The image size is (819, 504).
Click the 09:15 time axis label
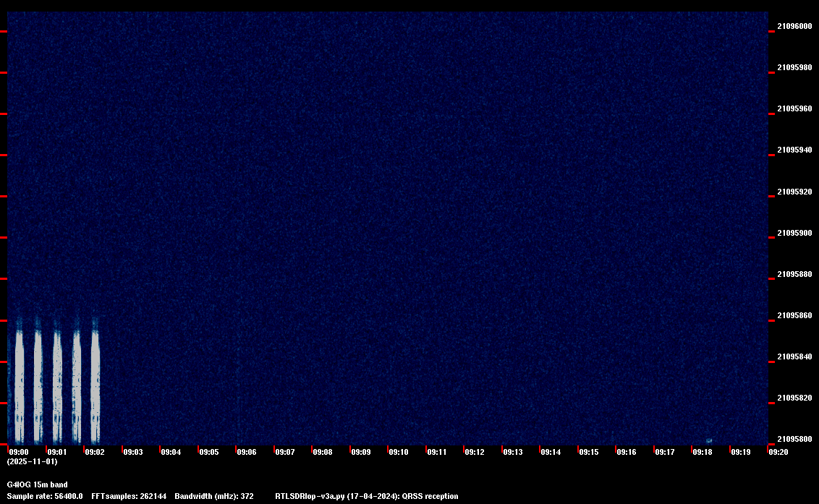coord(589,452)
